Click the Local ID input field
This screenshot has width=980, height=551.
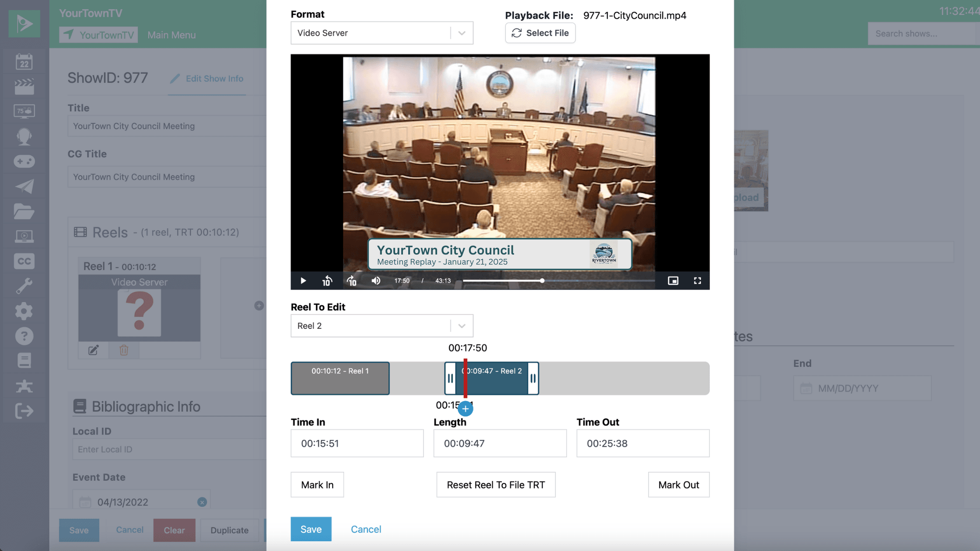point(169,449)
